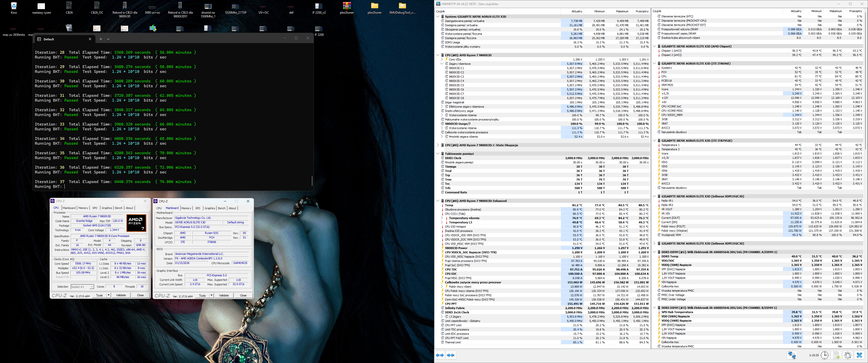Open the Bench tab in the Processor CPU-Z window

(119, 208)
